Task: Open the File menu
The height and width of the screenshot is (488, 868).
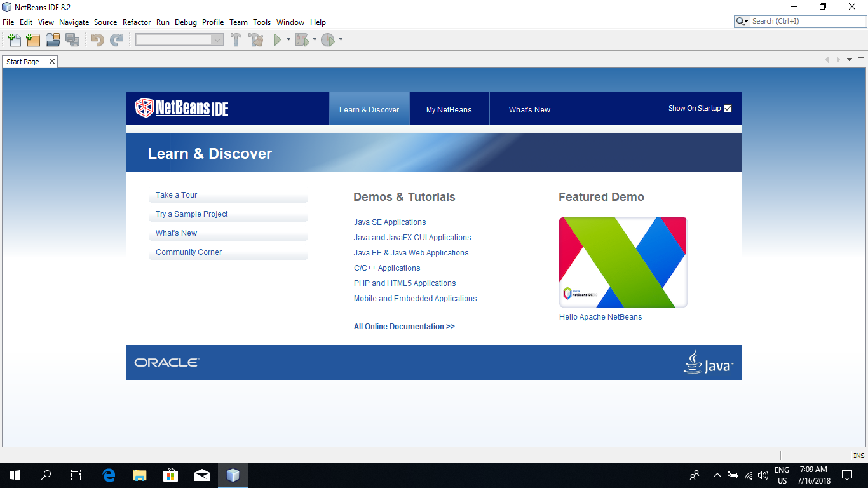Action: pos(8,22)
